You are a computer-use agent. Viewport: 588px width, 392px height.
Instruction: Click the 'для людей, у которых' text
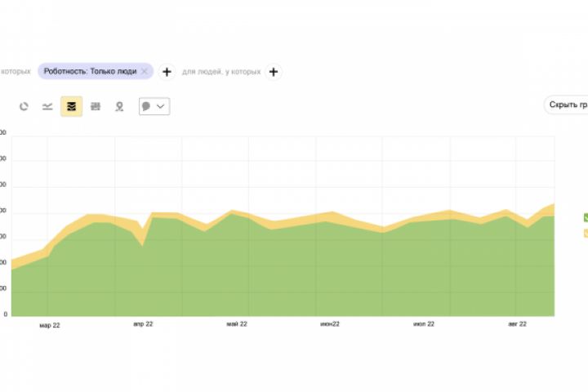[221, 72]
